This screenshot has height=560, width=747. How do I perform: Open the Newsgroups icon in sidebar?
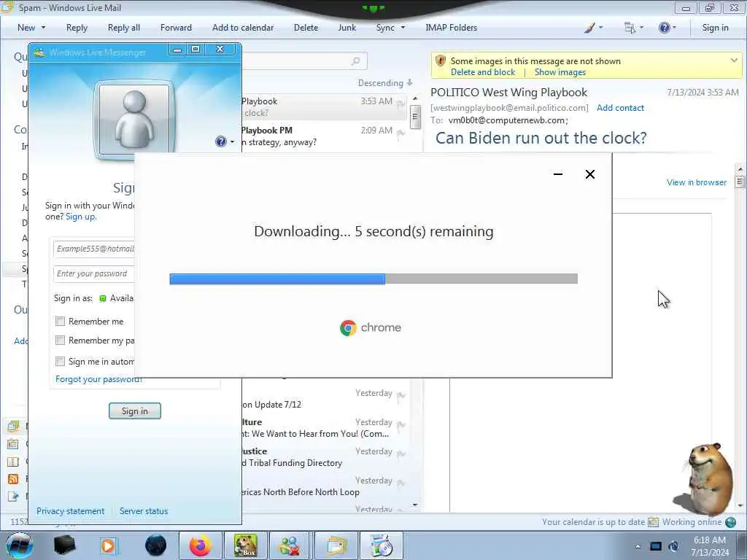click(x=13, y=497)
